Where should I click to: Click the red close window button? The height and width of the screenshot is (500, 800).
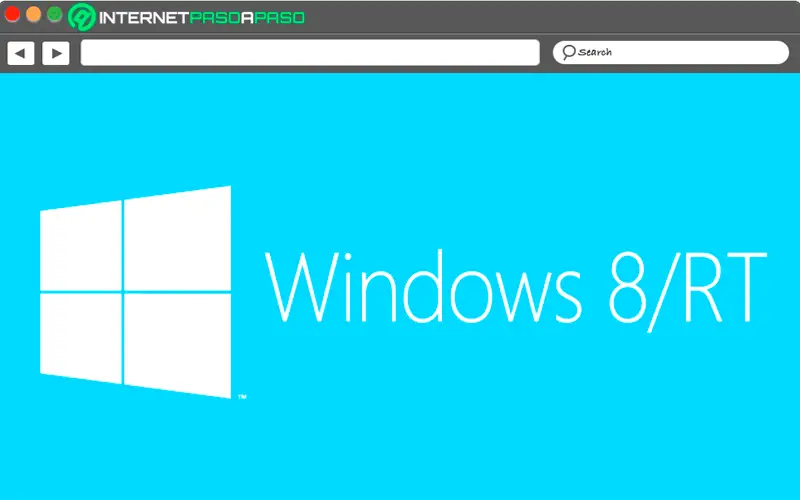click(x=12, y=14)
